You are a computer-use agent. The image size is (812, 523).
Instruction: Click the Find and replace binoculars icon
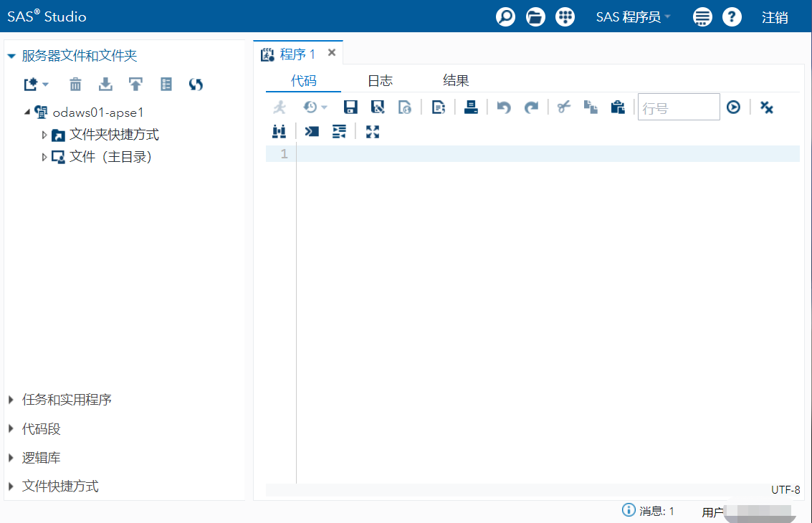click(279, 132)
